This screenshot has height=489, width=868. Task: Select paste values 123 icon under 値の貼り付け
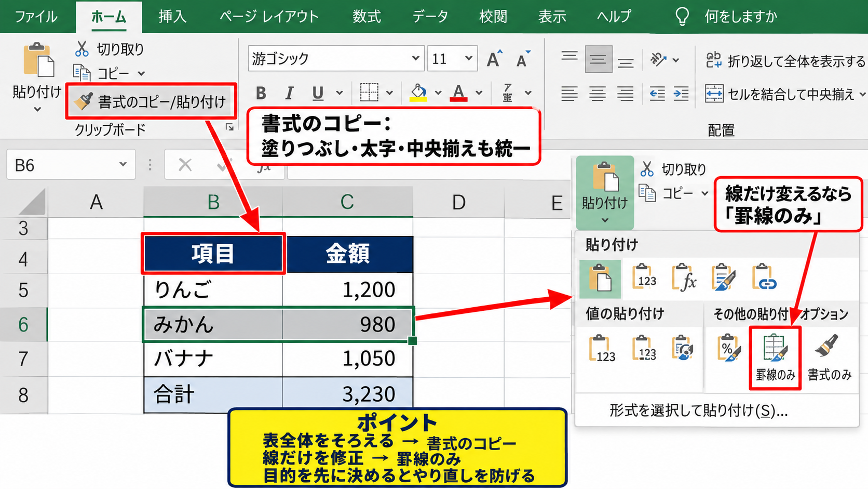[x=602, y=349]
